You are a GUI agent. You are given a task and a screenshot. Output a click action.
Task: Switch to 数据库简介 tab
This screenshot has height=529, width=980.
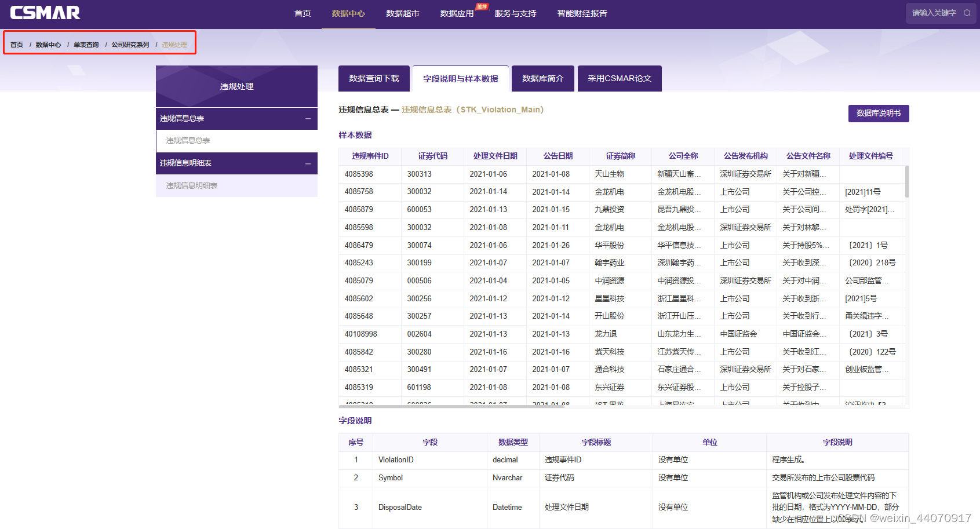[543, 78]
